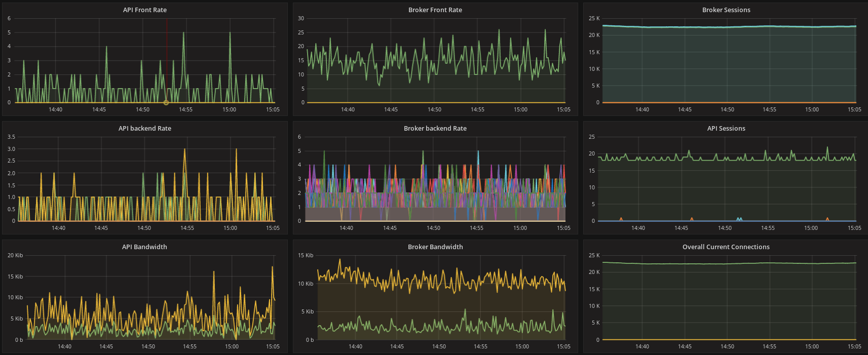Click the 14:50 time label in API Front Rate
This screenshot has height=355, width=868.
143,109
